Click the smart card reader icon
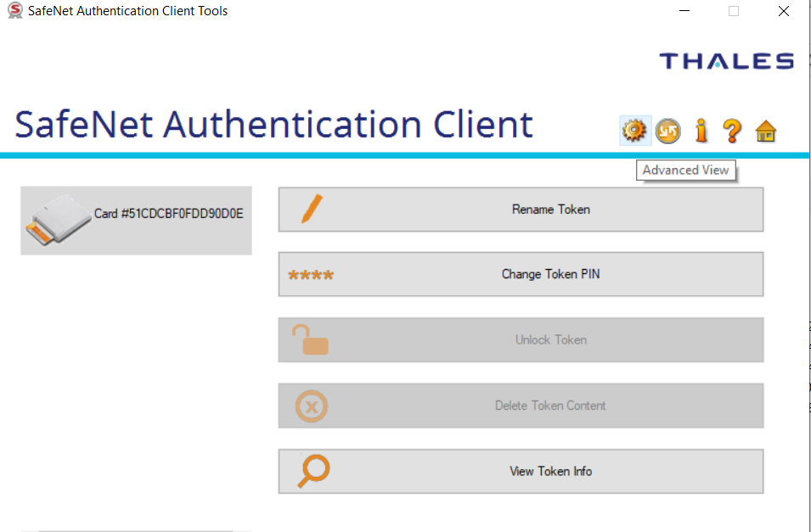The height and width of the screenshot is (532, 811). click(59, 221)
